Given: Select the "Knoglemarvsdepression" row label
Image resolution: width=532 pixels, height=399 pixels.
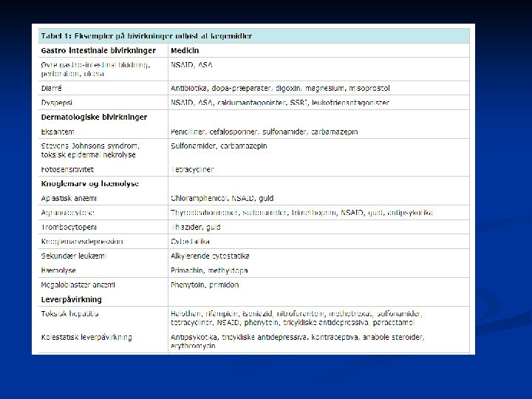Looking at the screenshot, I should (82, 242).
